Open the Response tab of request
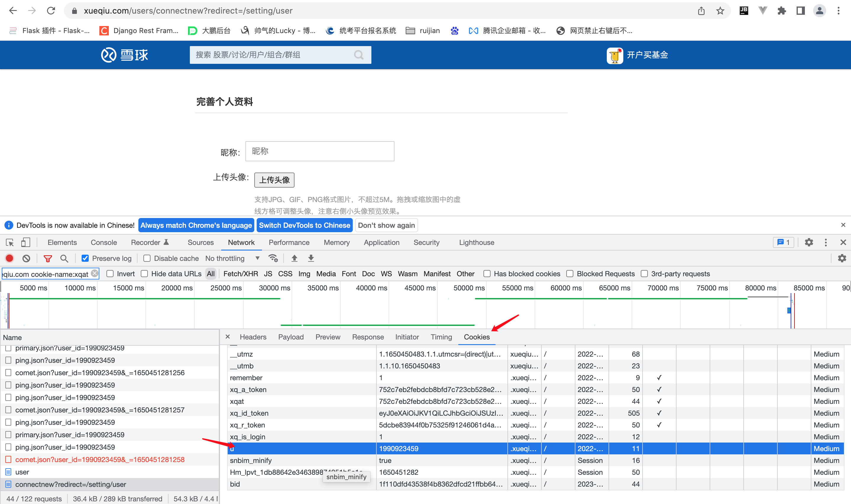 [x=368, y=337]
